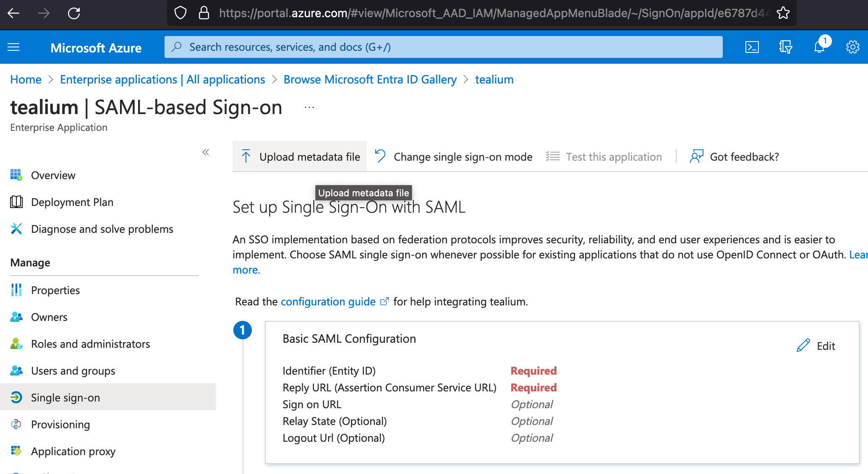This screenshot has height=474, width=868.
Task: Focus the Azure search resources box
Action: pos(443,47)
